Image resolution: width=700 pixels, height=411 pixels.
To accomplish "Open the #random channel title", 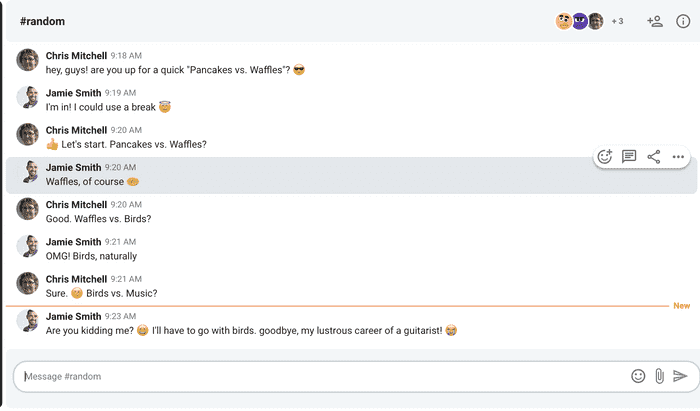I will tap(42, 21).
